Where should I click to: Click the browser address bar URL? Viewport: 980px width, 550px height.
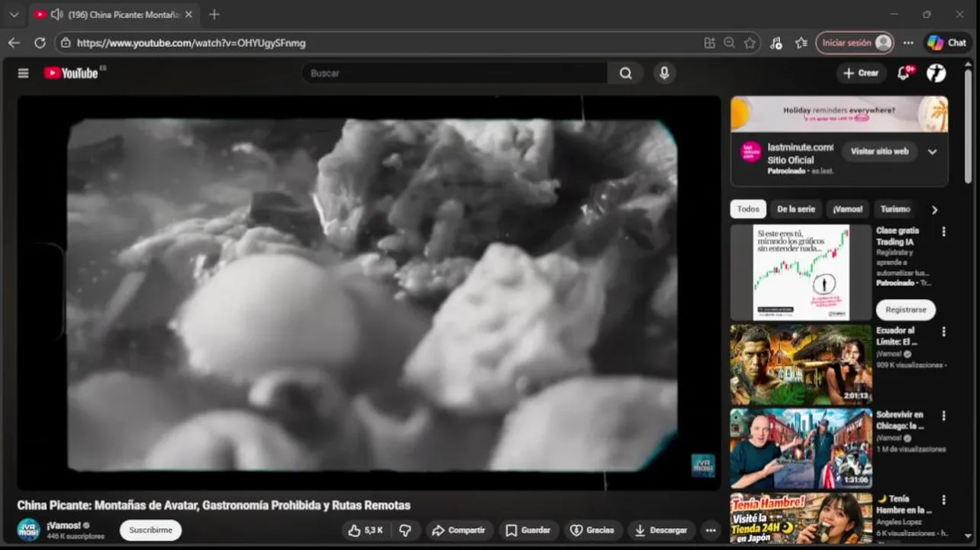click(191, 43)
